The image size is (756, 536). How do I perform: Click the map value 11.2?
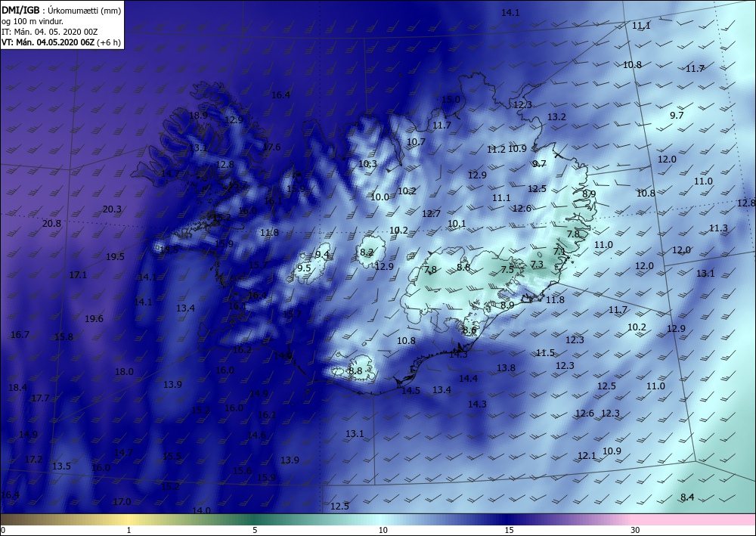(x=496, y=150)
